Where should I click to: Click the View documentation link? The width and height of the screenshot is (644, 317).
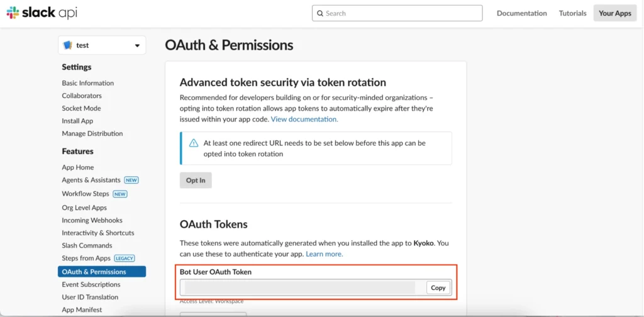[x=304, y=119]
